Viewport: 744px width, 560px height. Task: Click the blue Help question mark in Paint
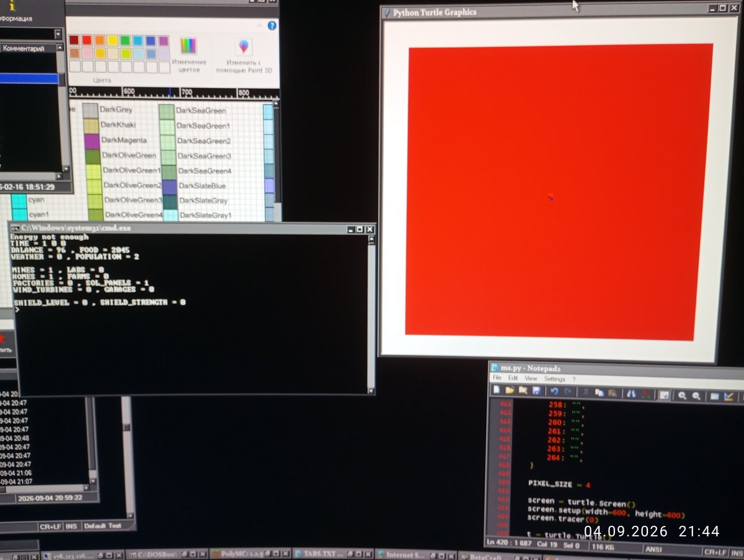point(272,25)
